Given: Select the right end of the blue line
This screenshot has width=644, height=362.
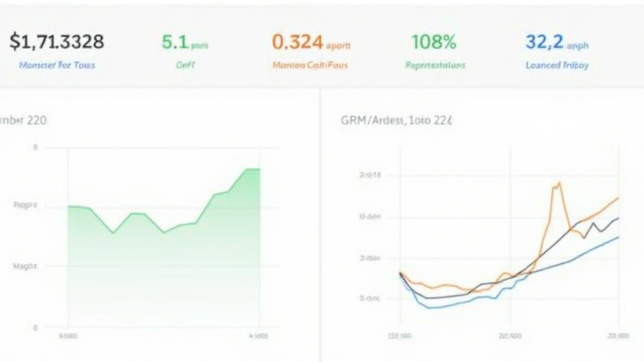Looking at the screenshot, I should [x=618, y=237].
